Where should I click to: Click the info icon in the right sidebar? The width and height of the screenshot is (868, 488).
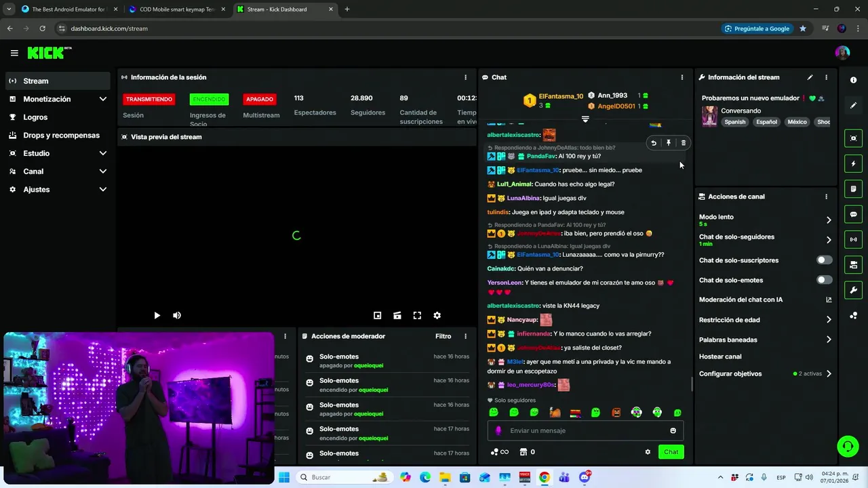[853, 80]
